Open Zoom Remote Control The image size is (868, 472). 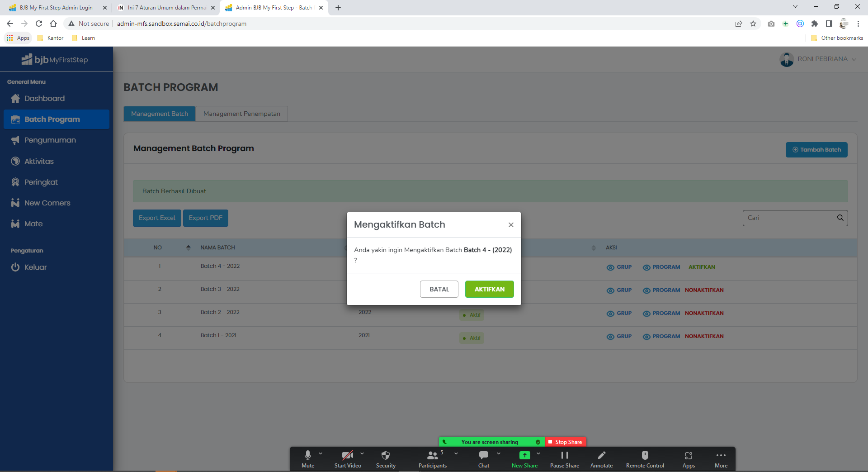pyautogui.click(x=645, y=459)
